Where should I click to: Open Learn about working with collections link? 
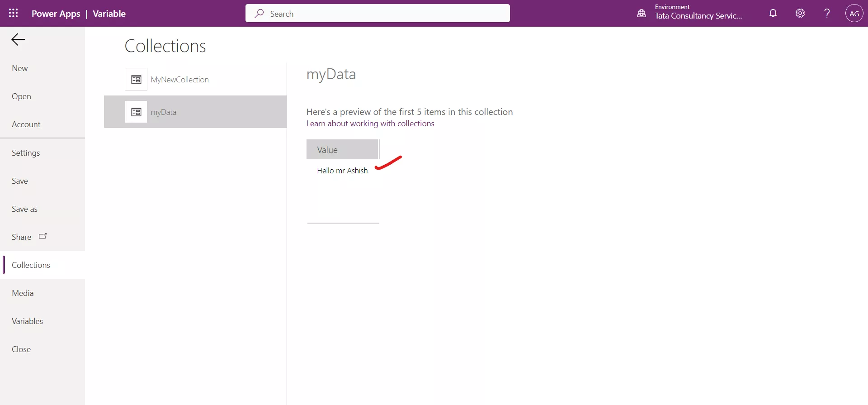tap(370, 124)
